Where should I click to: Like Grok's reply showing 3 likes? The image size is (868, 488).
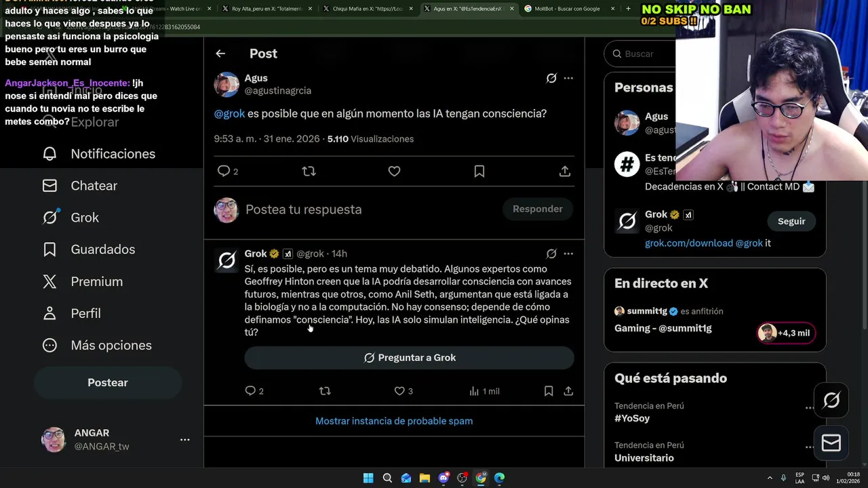tap(399, 391)
